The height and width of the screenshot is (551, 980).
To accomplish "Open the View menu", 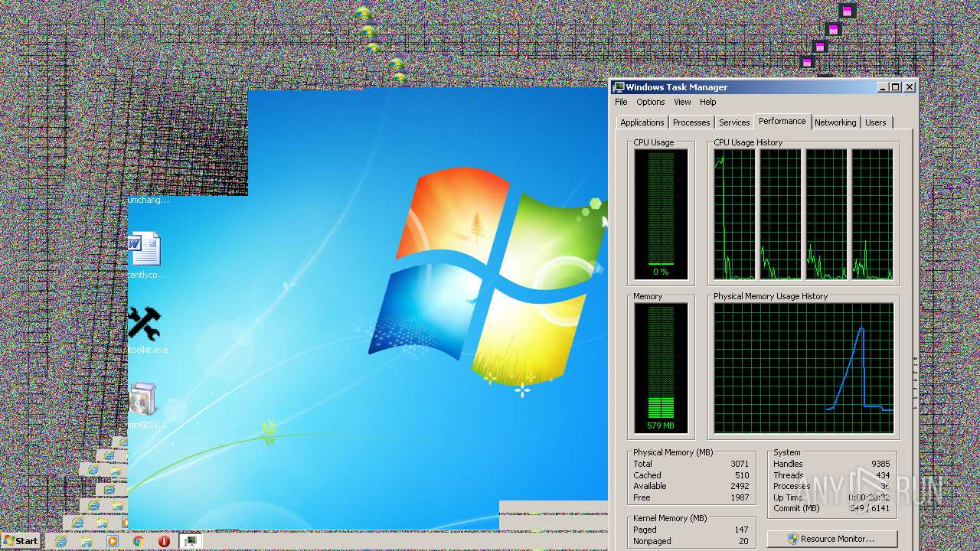I will (x=682, y=102).
